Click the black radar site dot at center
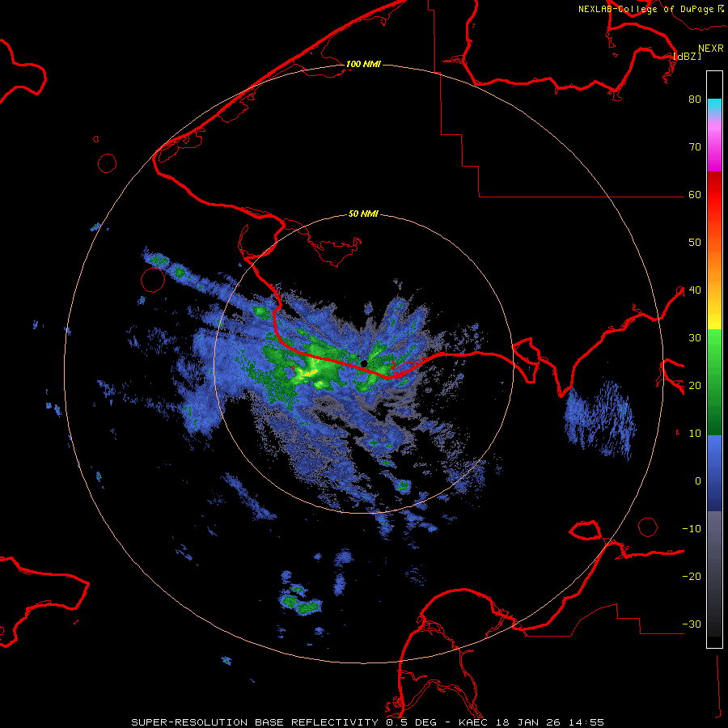Viewport: 728px width, 728px height. coord(364,363)
